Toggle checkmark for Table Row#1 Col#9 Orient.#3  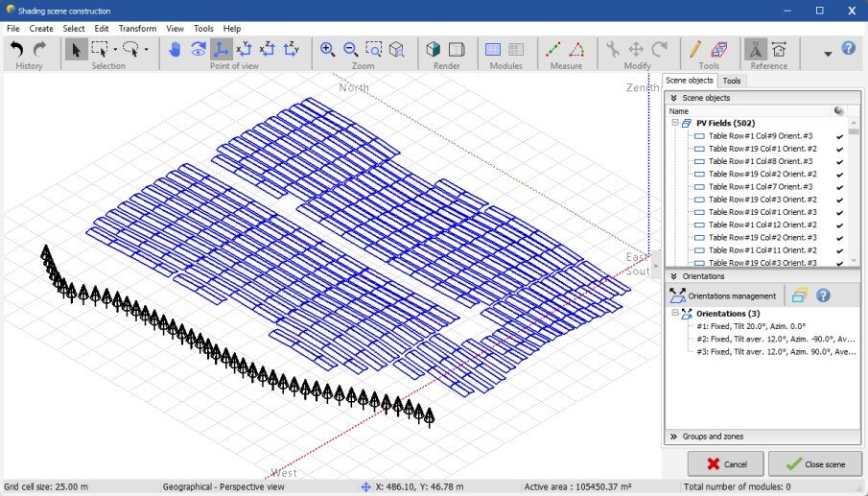839,136
